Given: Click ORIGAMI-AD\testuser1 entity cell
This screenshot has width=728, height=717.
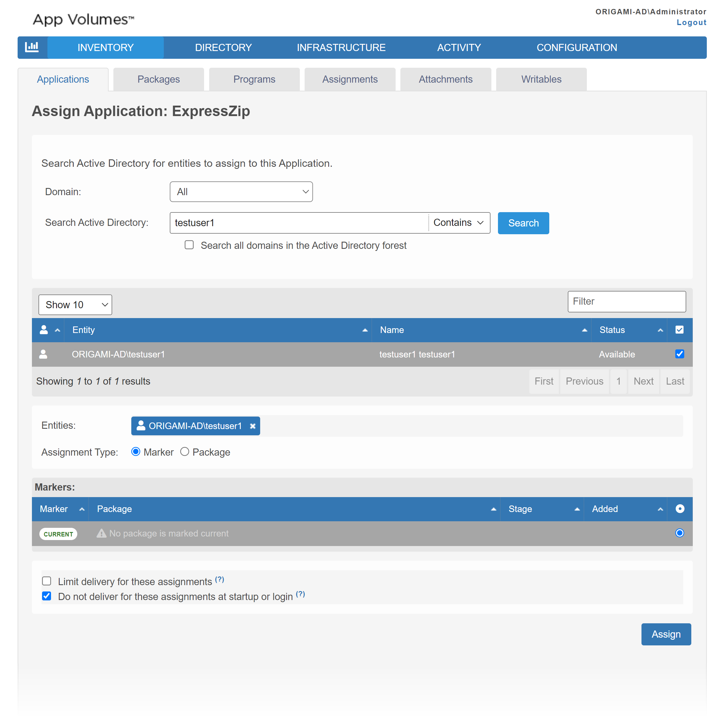Looking at the screenshot, I should [x=118, y=354].
